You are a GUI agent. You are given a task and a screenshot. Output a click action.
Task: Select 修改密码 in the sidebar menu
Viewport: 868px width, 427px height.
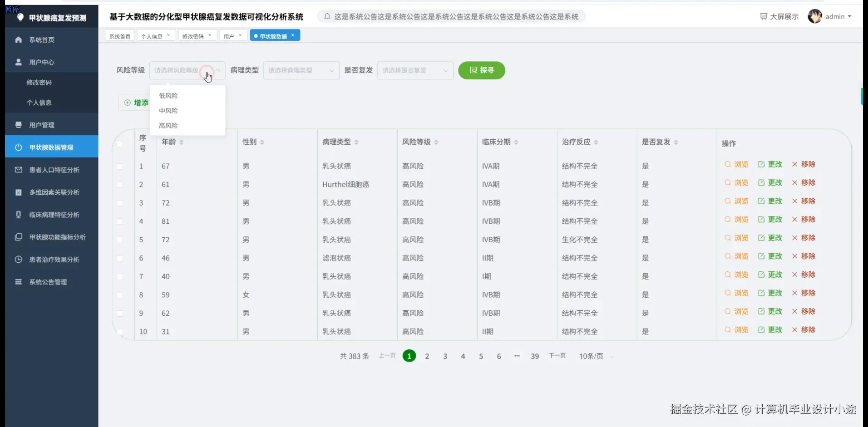pos(39,82)
